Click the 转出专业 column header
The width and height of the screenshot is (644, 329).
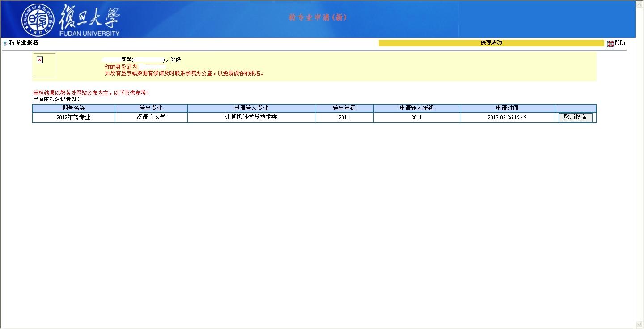(x=151, y=108)
